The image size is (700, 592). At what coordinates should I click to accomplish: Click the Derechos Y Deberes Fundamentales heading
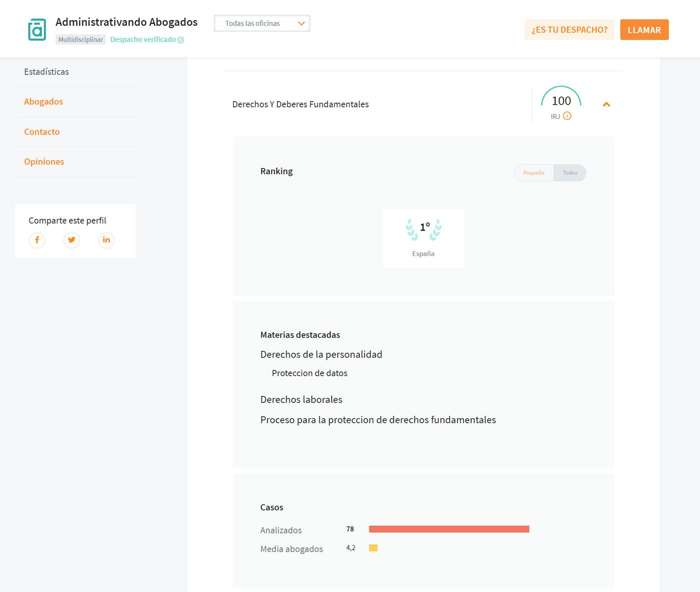tap(300, 104)
